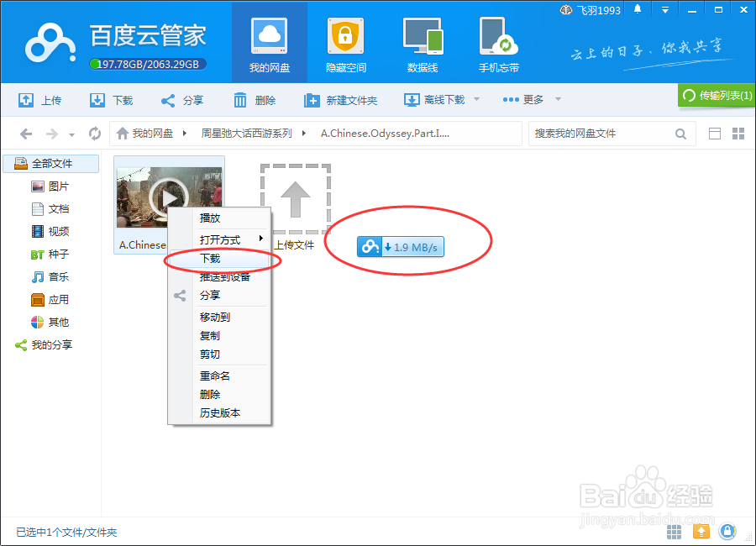The width and height of the screenshot is (756, 546).
Task: Open the 手机忘带 tab
Action: click(498, 44)
